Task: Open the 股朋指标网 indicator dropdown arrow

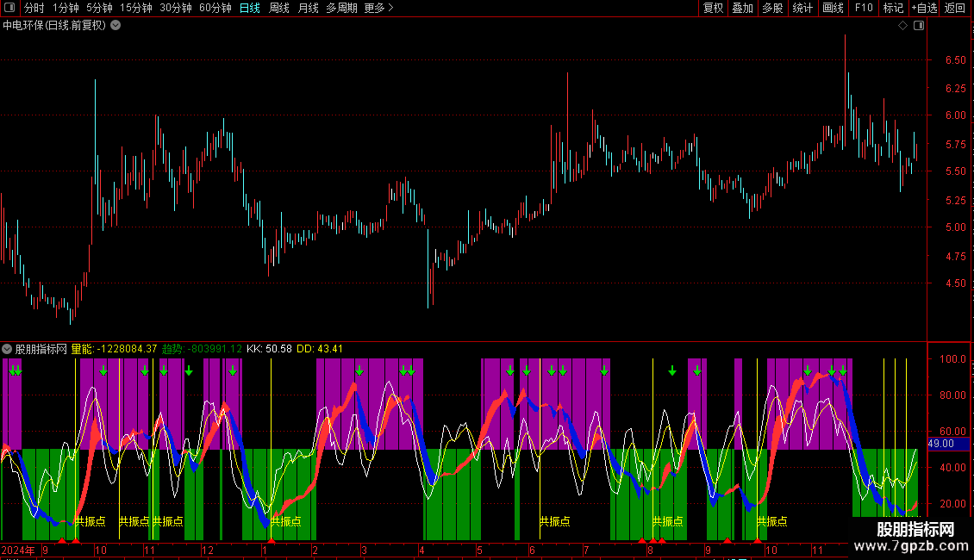Action: (x=7, y=349)
